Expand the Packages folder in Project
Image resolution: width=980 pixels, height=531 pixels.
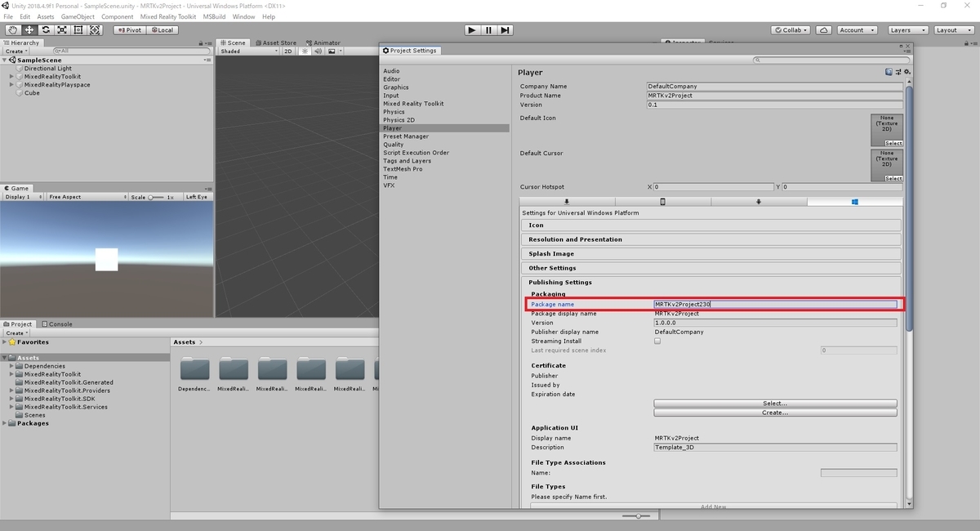pos(5,423)
